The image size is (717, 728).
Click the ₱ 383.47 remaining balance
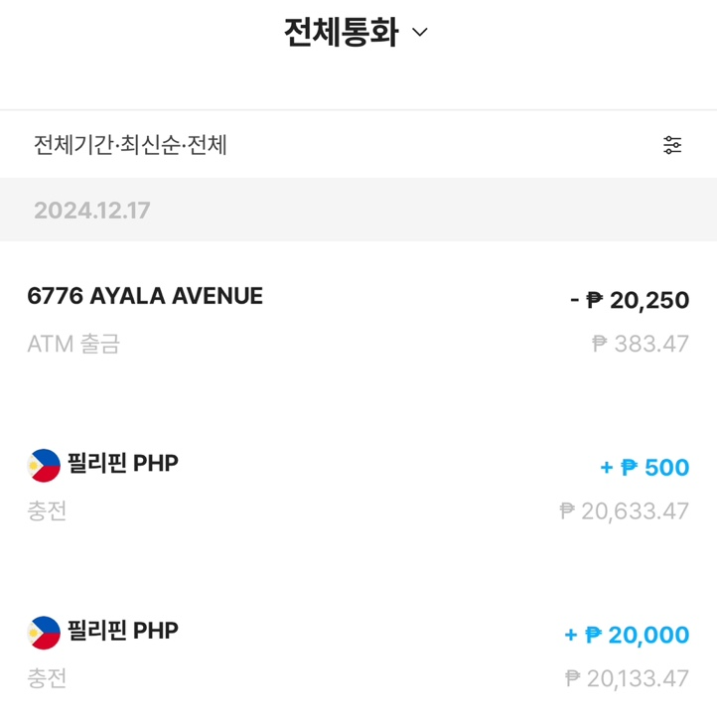[x=640, y=345]
